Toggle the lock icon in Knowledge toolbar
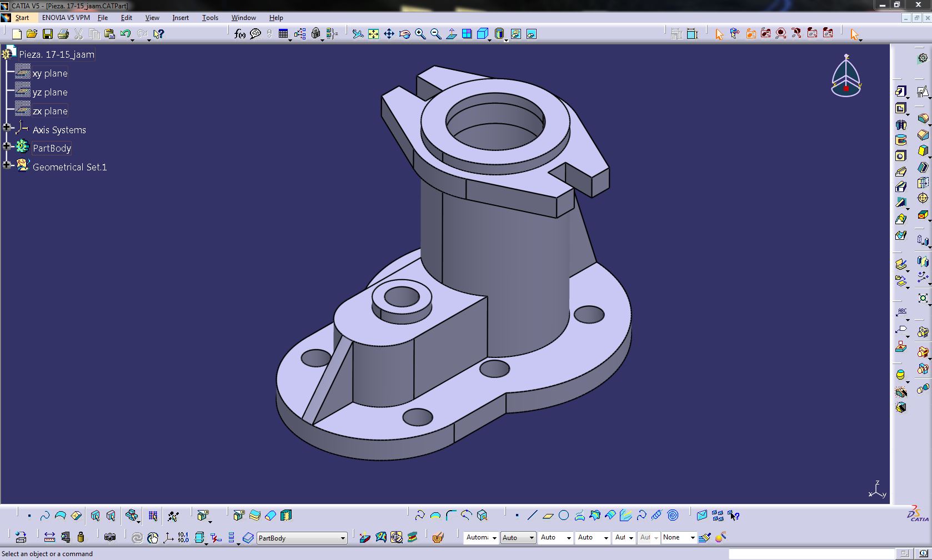The image size is (932, 560). click(x=316, y=34)
